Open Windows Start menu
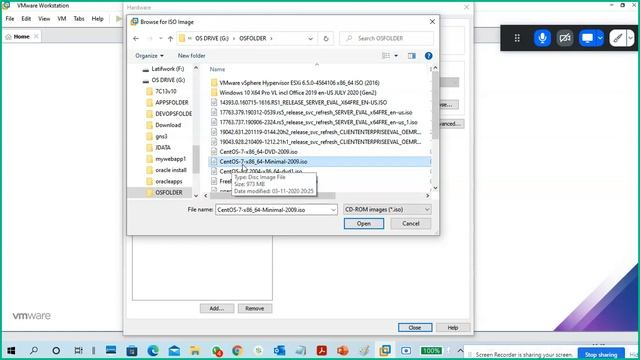The image size is (640, 360). click(11, 350)
